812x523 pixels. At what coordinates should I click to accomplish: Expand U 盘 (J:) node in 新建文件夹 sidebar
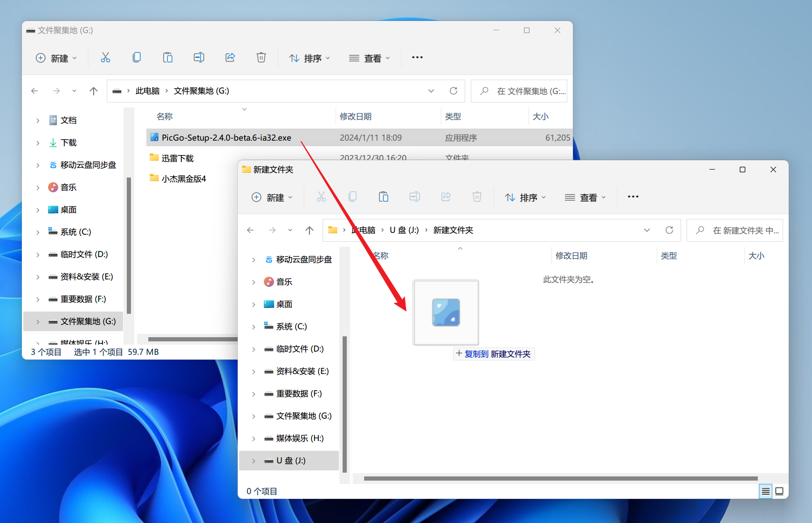click(254, 461)
